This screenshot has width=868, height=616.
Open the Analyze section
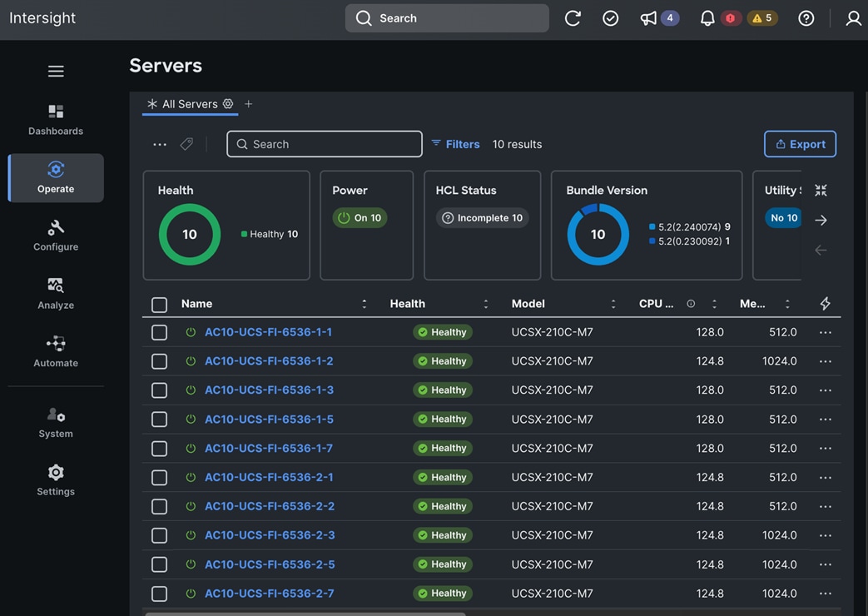tap(56, 294)
